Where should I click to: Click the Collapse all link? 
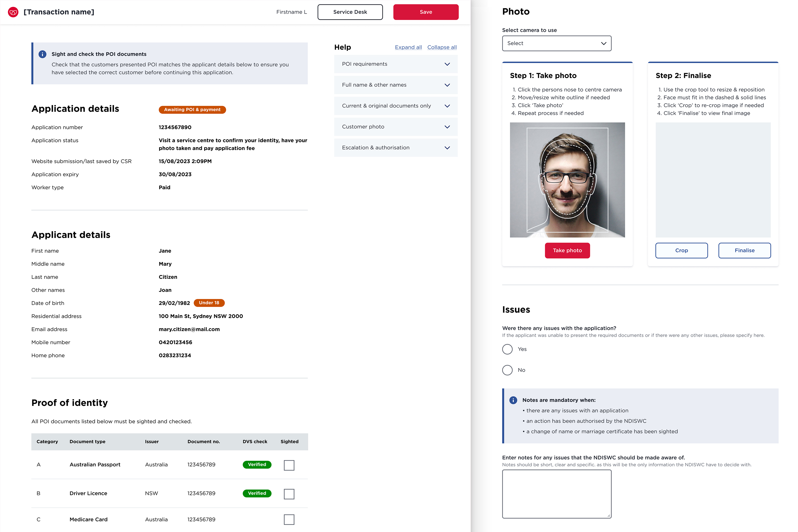point(442,48)
